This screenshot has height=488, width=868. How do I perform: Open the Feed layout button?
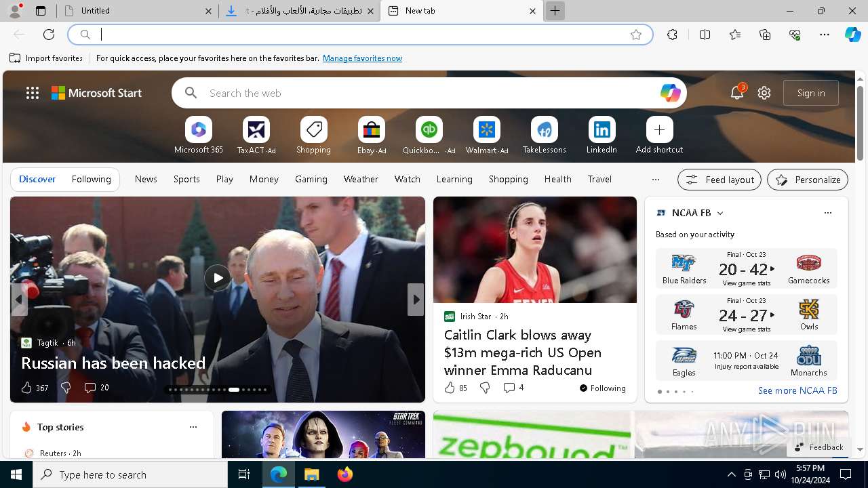click(719, 180)
